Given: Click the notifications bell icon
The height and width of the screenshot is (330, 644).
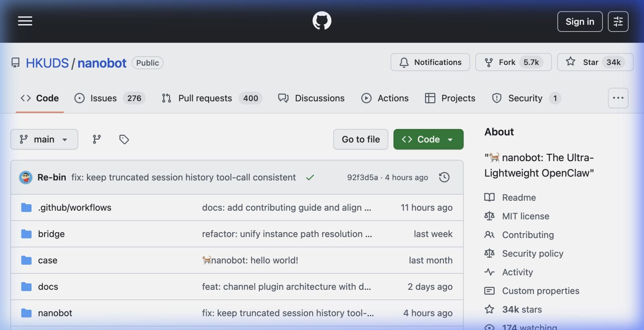Looking at the screenshot, I should click(x=404, y=62).
